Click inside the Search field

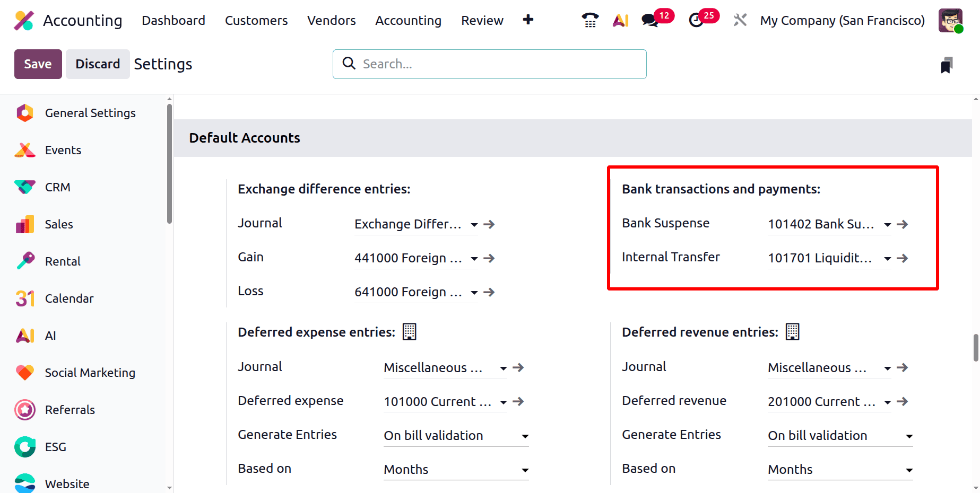pyautogui.click(x=488, y=64)
